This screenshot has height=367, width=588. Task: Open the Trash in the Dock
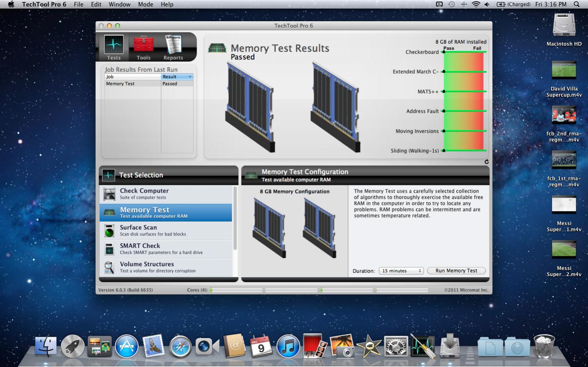tap(544, 346)
